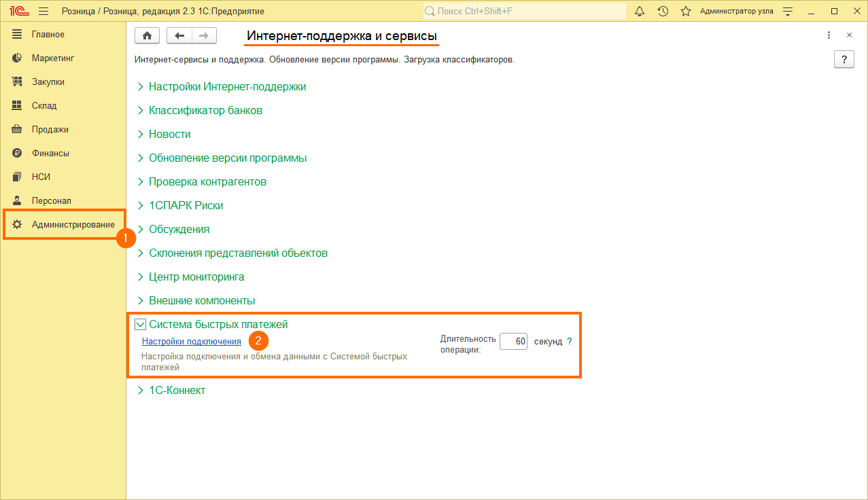This screenshot has height=500, width=868.
Task: Click the Home icon button
Action: click(x=147, y=36)
